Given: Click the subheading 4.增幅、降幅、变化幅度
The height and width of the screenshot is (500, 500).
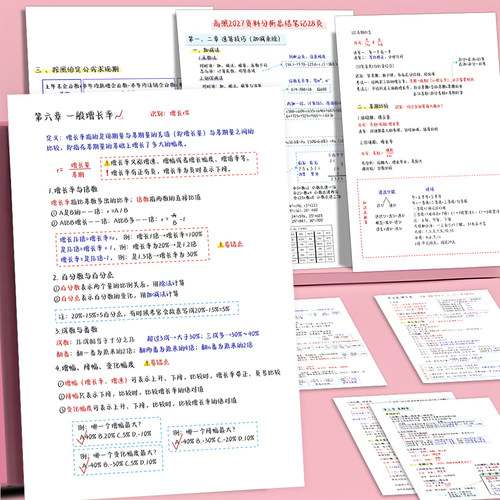Looking at the screenshot, I should [95, 366].
